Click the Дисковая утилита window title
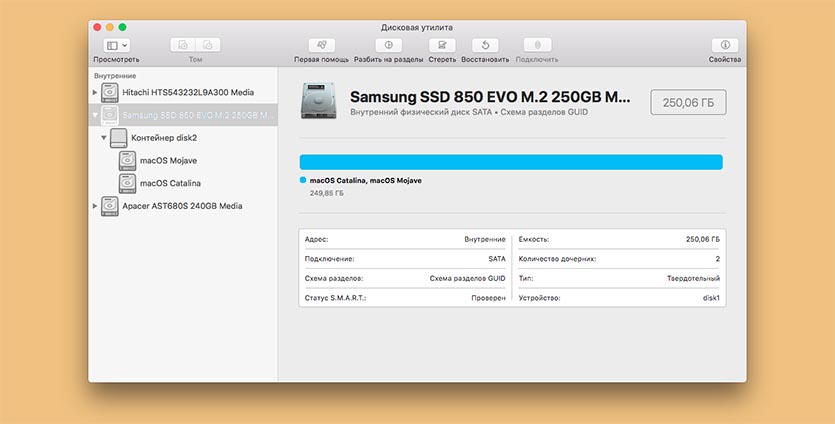835x424 pixels. pyautogui.click(x=417, y=27)
